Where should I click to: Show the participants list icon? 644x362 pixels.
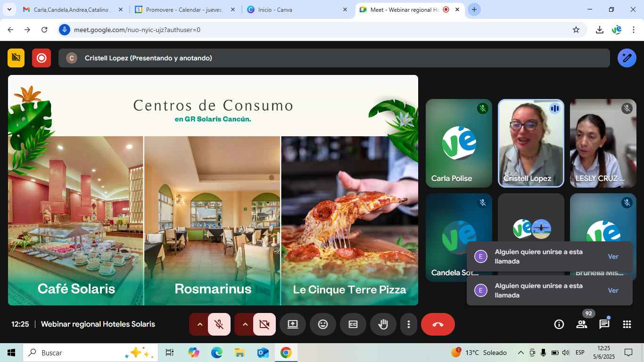coord(582,324)
